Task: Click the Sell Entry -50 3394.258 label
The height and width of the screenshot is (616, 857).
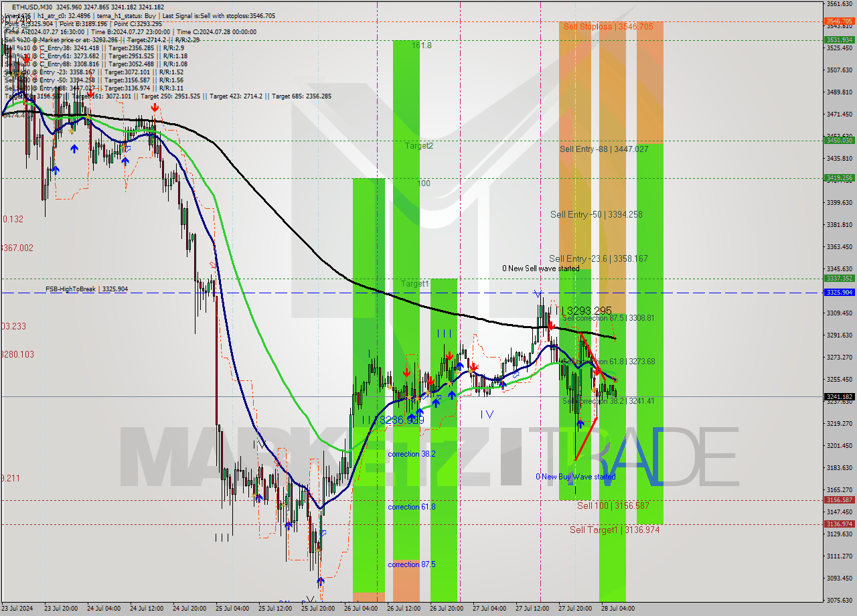Action: [x=596, y=214]
